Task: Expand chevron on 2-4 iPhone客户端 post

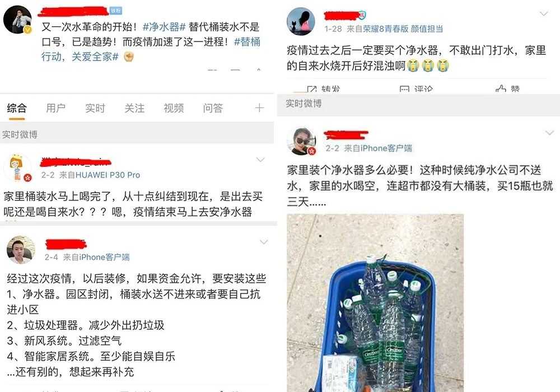Action: (x=264, y=242)
